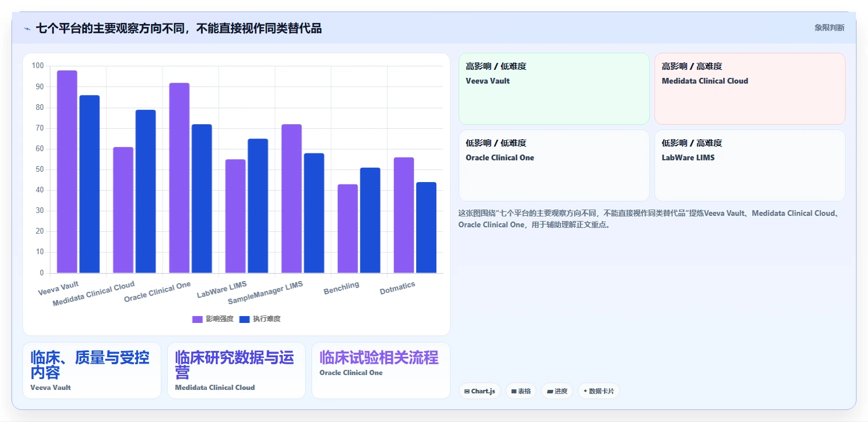
Task: Click the Dotmatics x-axis label
Action: coord(397,288)
